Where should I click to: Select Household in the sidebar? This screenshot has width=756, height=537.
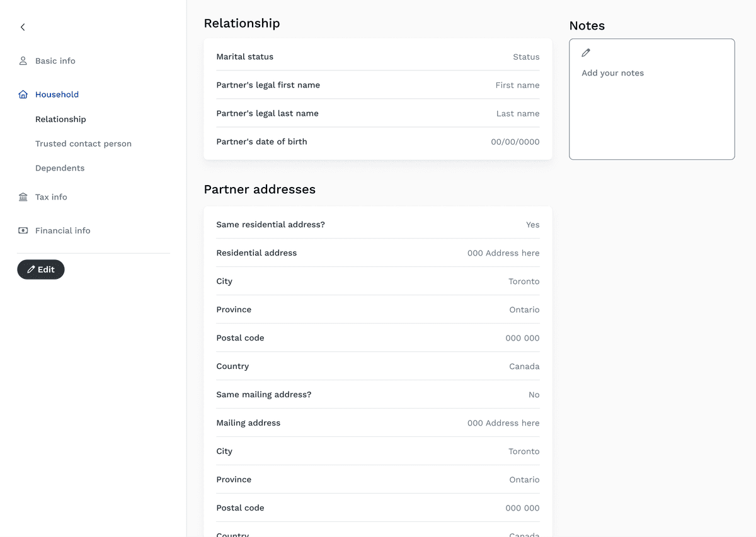click(57, 94)
